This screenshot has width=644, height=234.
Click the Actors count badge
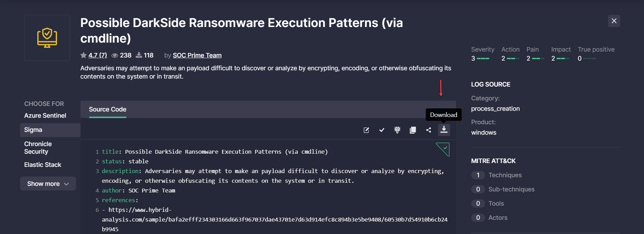478,218
